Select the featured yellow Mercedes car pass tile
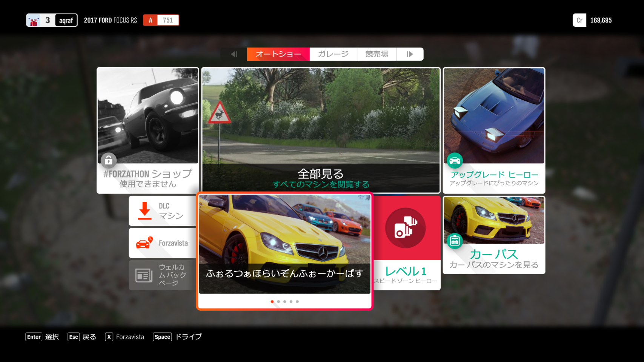This screenshot has height=362, width=644. [x=284, y=251]
